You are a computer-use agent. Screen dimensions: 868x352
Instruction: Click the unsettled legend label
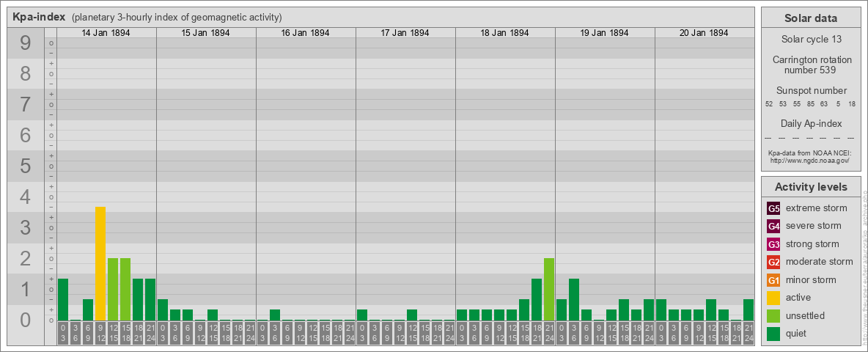pos(805,315)
